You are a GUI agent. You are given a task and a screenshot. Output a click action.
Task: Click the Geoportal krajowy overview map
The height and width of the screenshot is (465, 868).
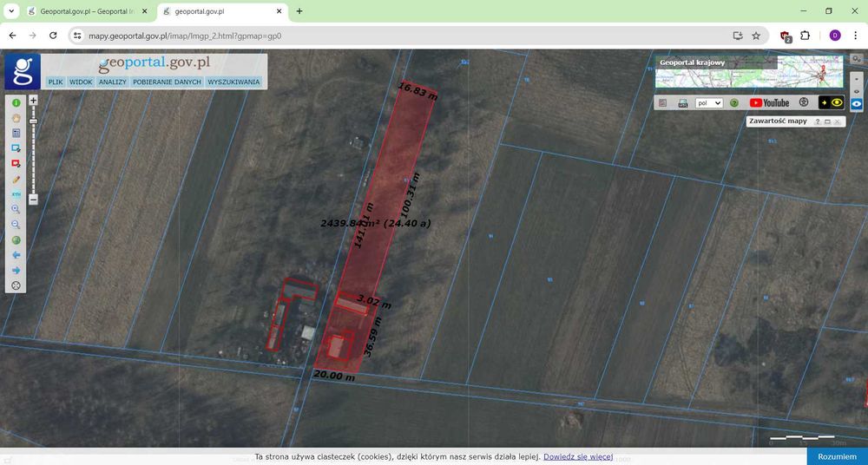(x=749, y=71)
